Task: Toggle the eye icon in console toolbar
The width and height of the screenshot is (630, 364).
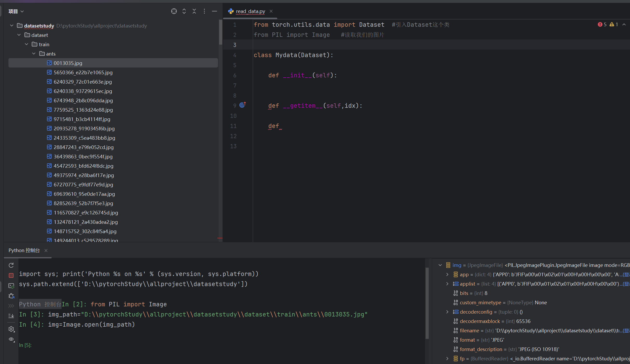Action: point(11,339)
